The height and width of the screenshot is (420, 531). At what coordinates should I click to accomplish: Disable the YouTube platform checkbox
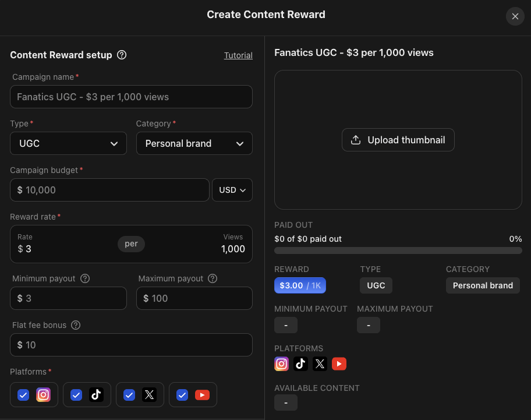pos(182,394)
